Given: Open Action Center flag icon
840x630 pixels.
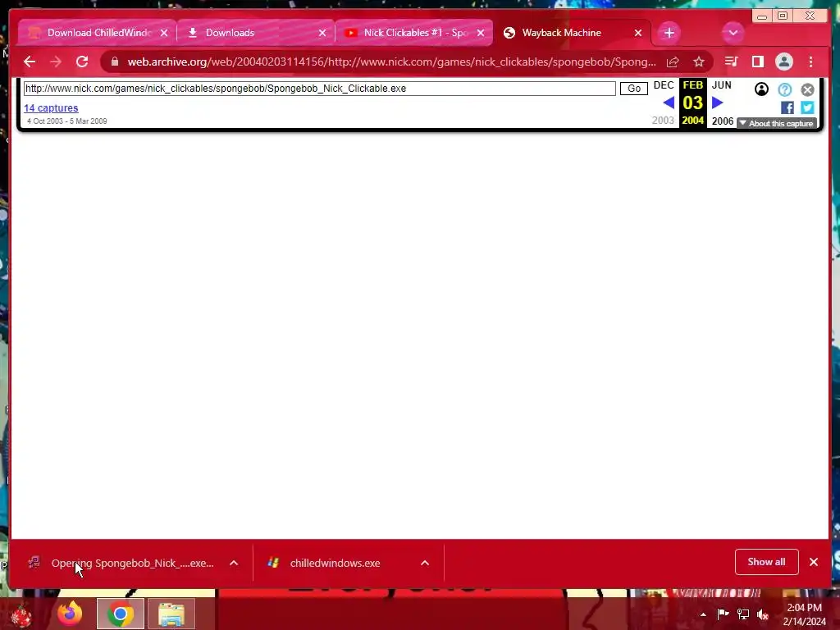Looking at the screenshot, I should click(x=724, y=614).
